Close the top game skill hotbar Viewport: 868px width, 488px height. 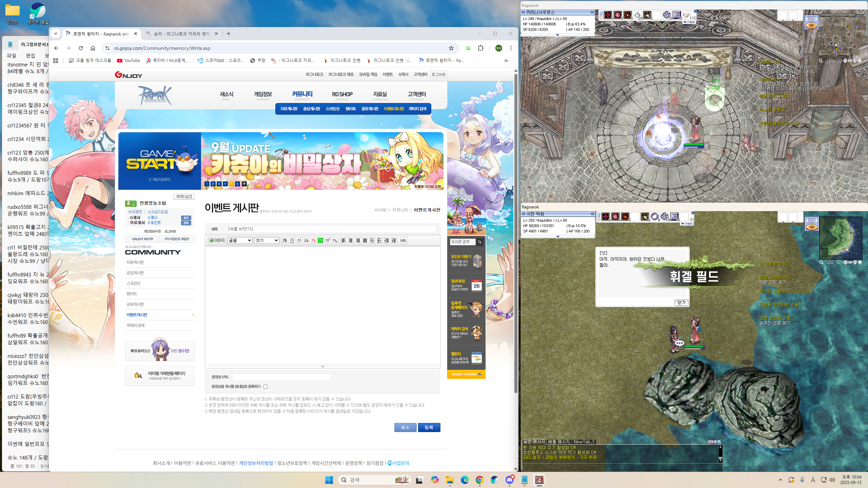(695, 11)
